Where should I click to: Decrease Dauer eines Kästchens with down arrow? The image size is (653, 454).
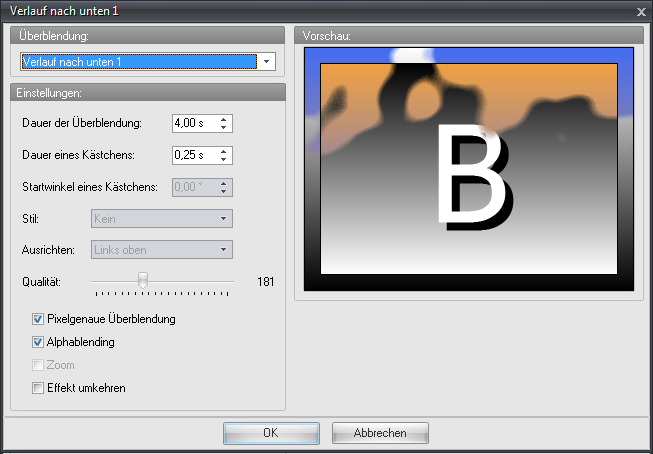(224, 160)
